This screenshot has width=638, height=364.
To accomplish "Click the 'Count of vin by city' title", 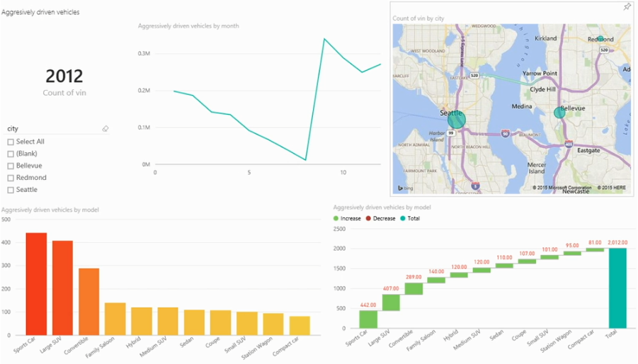I will click(x=418, y=18).
